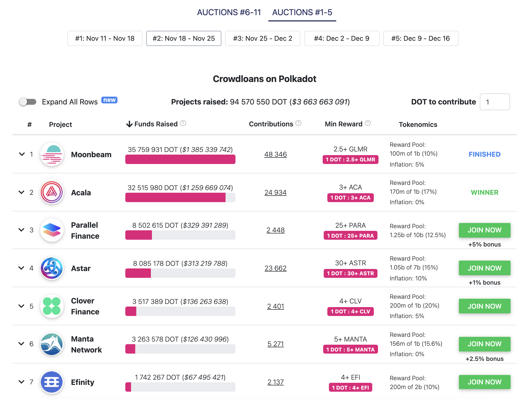Open the Funds Raised help tooltip icon
Image resolution: width=532 pixels, height=399 pixels.
183,123
